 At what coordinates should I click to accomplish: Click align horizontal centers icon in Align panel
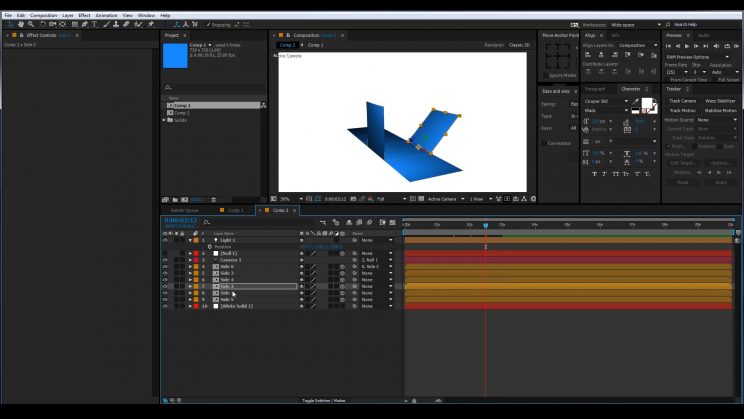pyautogui.click(x=601, y=55)
